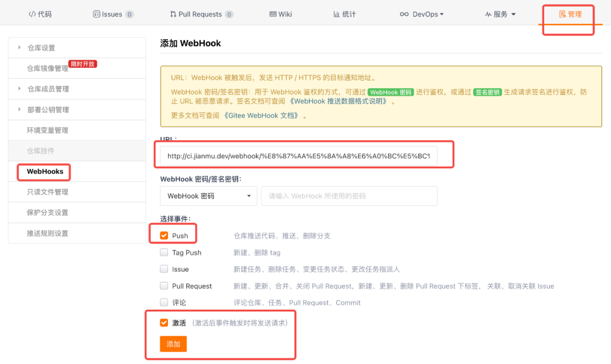
Task: Enable the 评论 comment checkbox
Action: coord(164,302)
